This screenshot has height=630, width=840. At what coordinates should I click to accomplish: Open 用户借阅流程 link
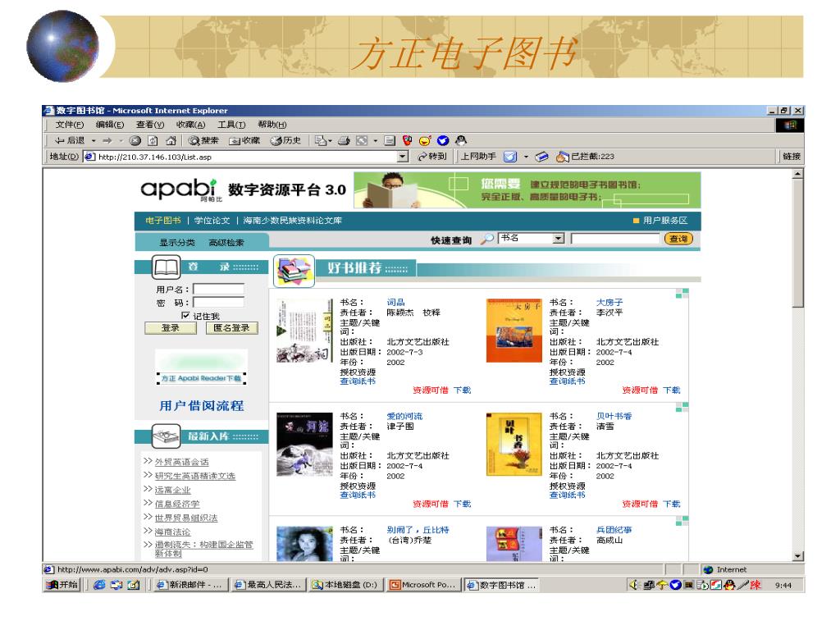pos(202,406)
